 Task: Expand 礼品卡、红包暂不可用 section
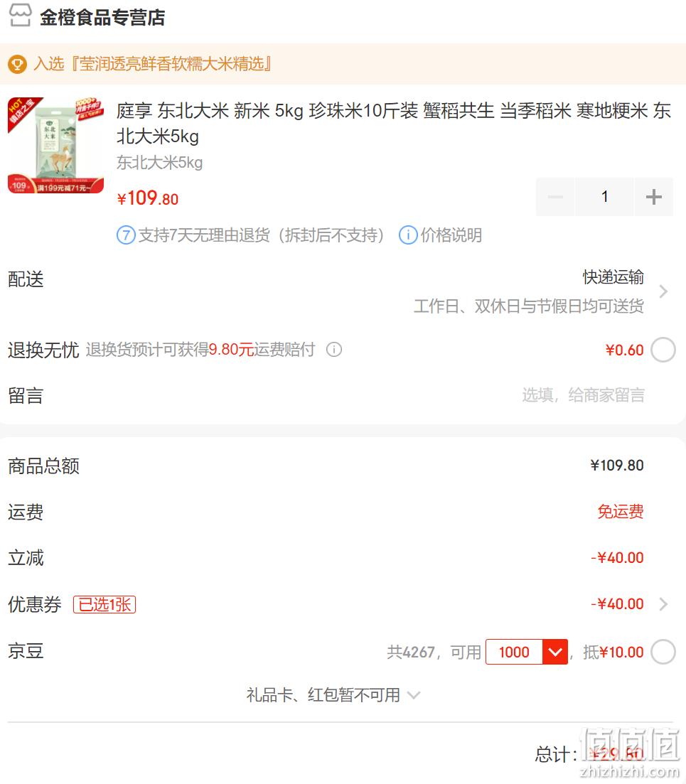click(333, 694)
